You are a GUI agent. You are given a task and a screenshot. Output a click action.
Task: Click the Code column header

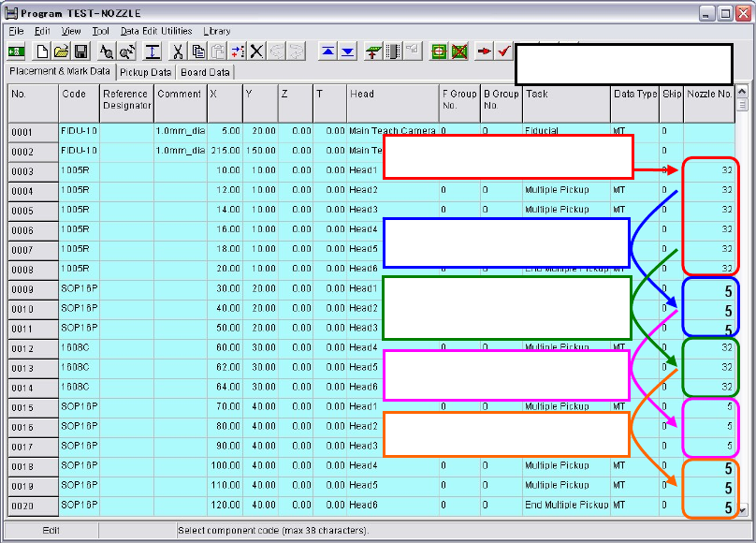(74, 95)
